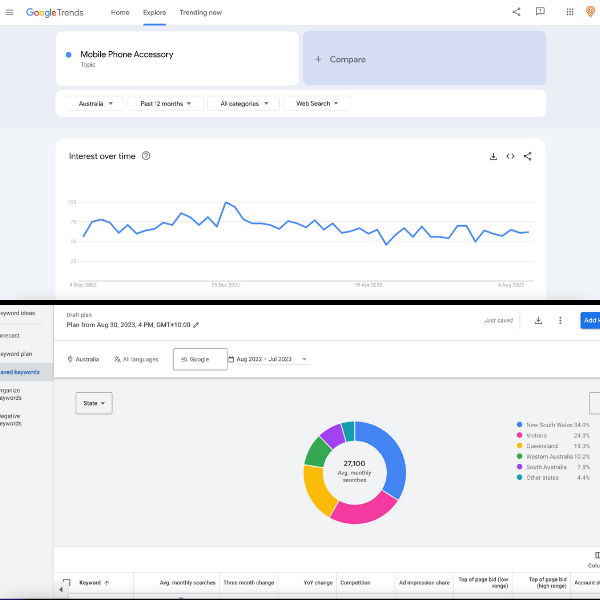
Task: Sort by Top of page bid (high range)
Action: click(x=547, y=583)
